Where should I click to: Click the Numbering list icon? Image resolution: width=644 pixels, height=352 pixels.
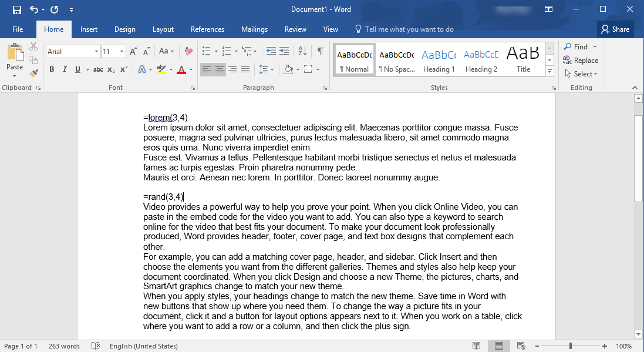(226, 51)
